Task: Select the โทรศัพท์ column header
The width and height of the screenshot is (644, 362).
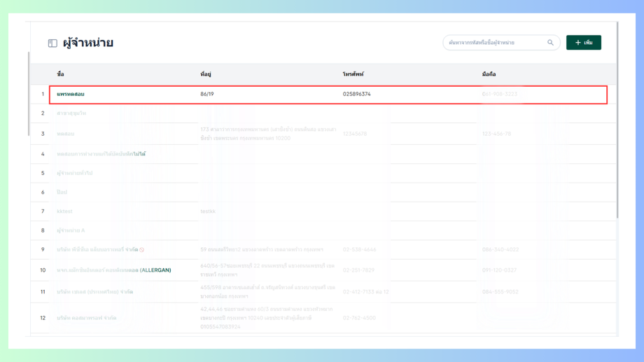Action: tap(353, 74)
